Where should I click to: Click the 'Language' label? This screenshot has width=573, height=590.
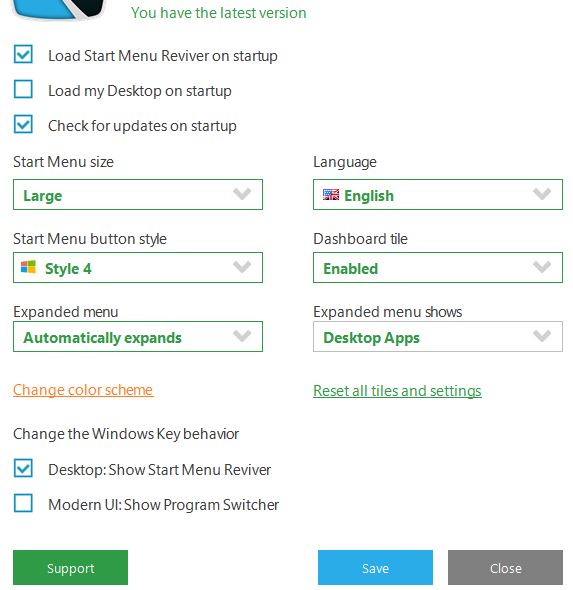click(x=345, y=162)
